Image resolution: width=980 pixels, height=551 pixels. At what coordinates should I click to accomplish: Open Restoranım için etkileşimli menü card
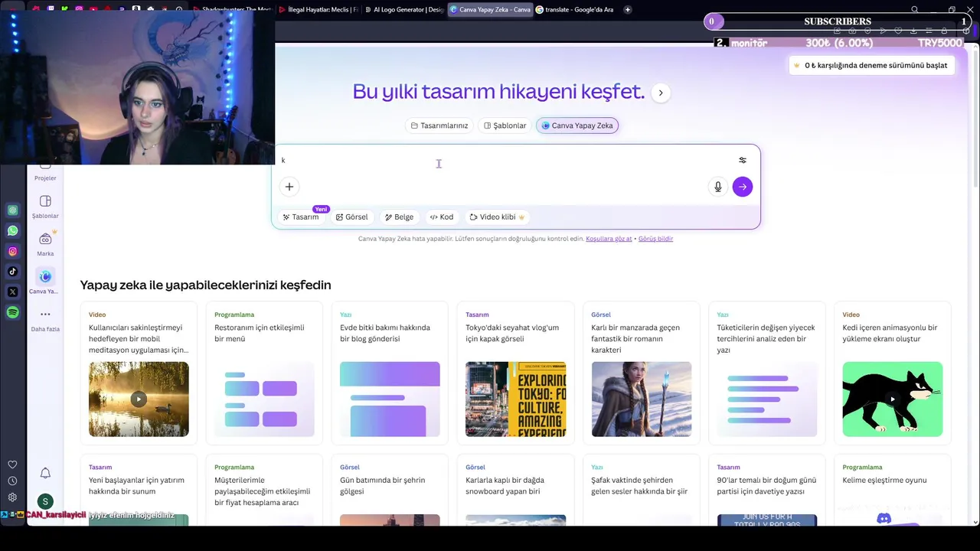coord(264,373)
